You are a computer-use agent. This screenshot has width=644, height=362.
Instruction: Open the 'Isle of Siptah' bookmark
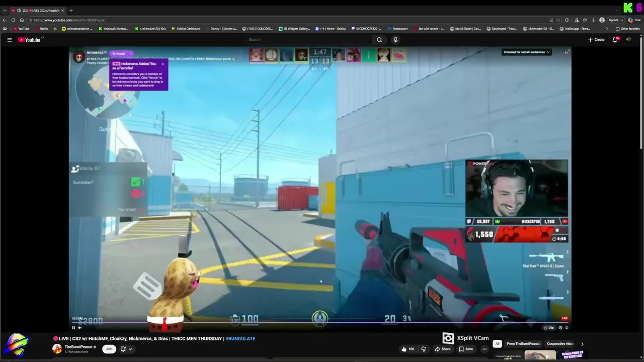[465, 29]
